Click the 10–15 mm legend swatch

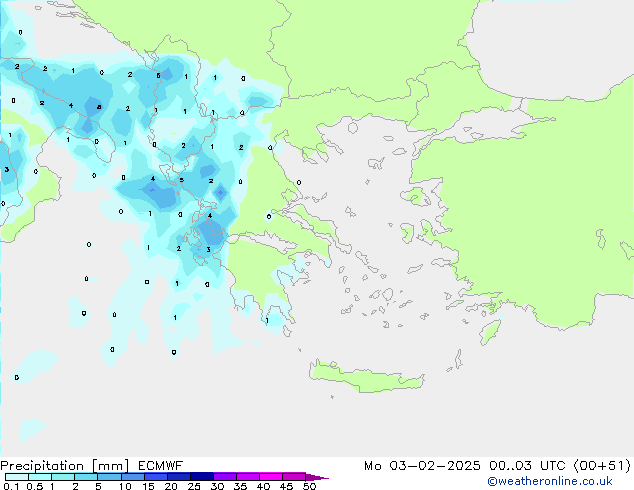coord(132,477)
